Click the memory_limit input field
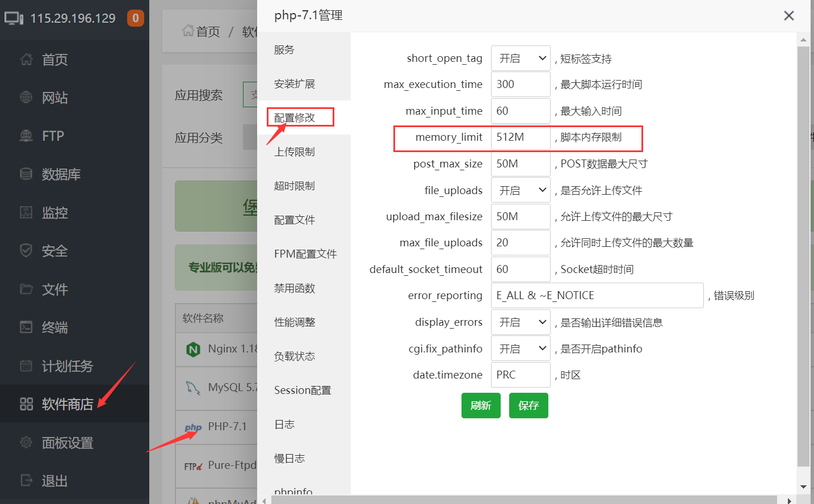Viewport: 814px width, 504px height. point(520,137)
